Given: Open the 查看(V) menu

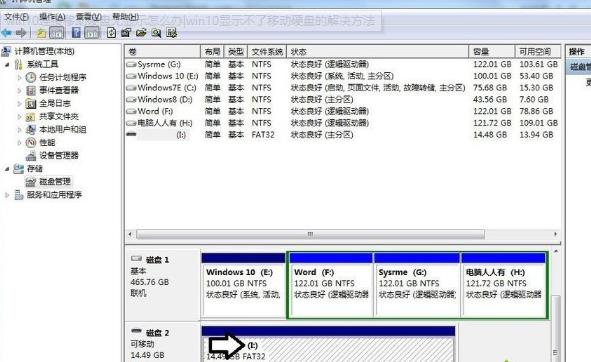Looking at the screenshot, I should pos(89,17).
